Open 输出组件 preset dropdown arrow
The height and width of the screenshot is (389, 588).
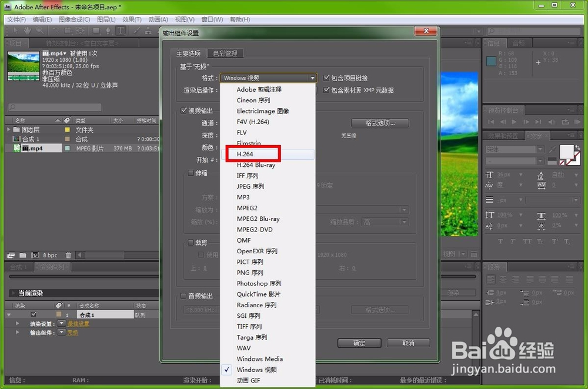click(62, 332)
